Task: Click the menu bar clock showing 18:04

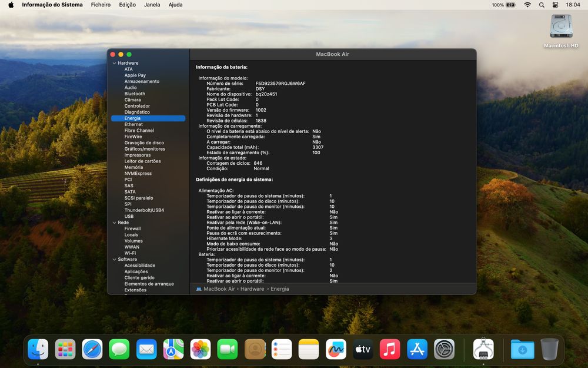Action: (x=573, y=5)
